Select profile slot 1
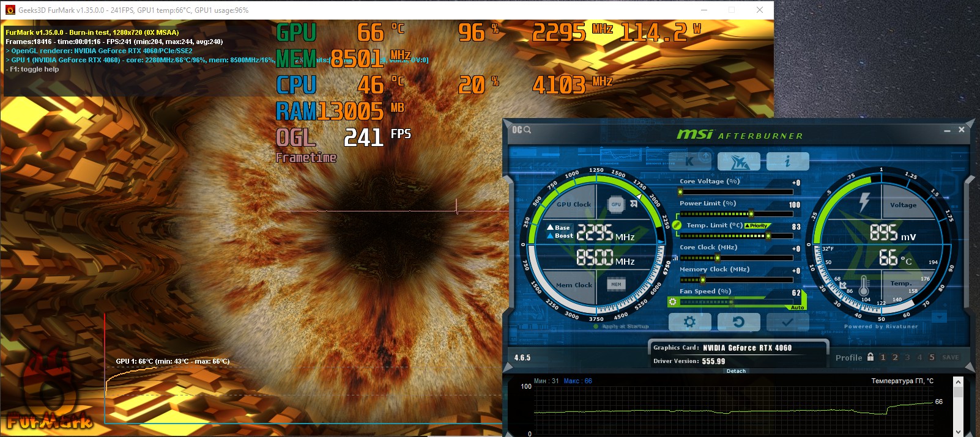 [x=883, y=358]
